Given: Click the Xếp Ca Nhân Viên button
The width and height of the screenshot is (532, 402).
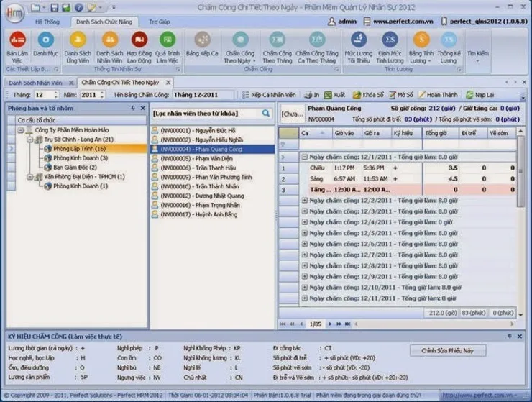Looking at the screenshot, I should tap(270, 95).
